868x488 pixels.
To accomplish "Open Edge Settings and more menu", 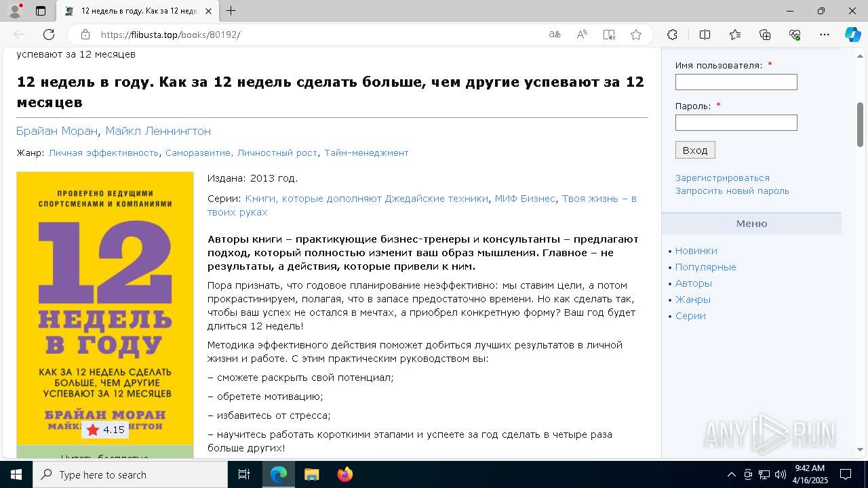I will pos(825,35).
